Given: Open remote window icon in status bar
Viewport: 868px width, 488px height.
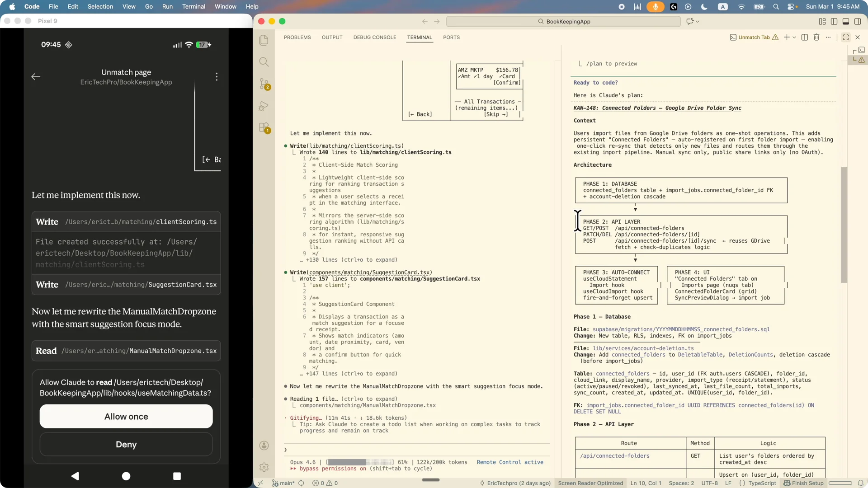Looking at the screenshot, I should pos(260,483).
